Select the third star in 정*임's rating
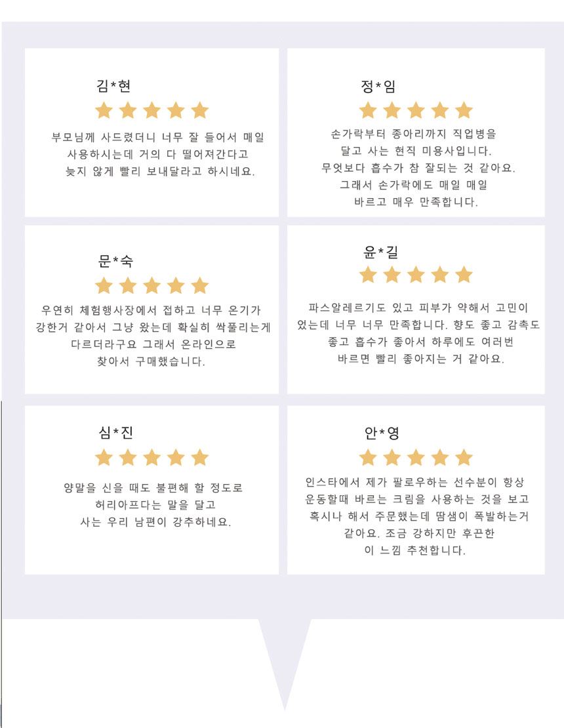The image size is (564, 728). click(416, 110)
